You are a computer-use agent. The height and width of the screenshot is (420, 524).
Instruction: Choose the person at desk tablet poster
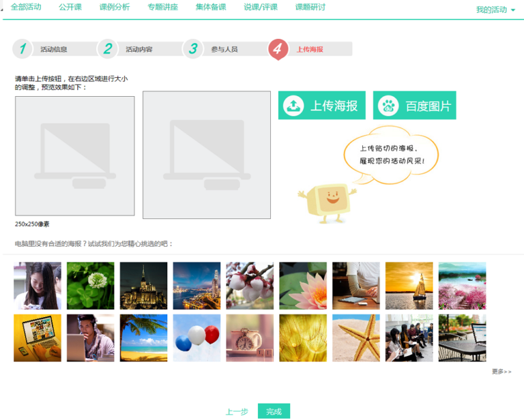(356, 286)
